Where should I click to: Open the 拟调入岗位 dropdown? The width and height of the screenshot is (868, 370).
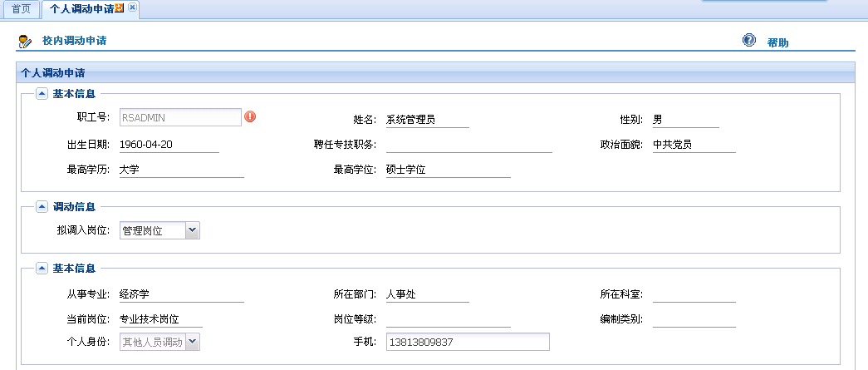pos(192,230)
